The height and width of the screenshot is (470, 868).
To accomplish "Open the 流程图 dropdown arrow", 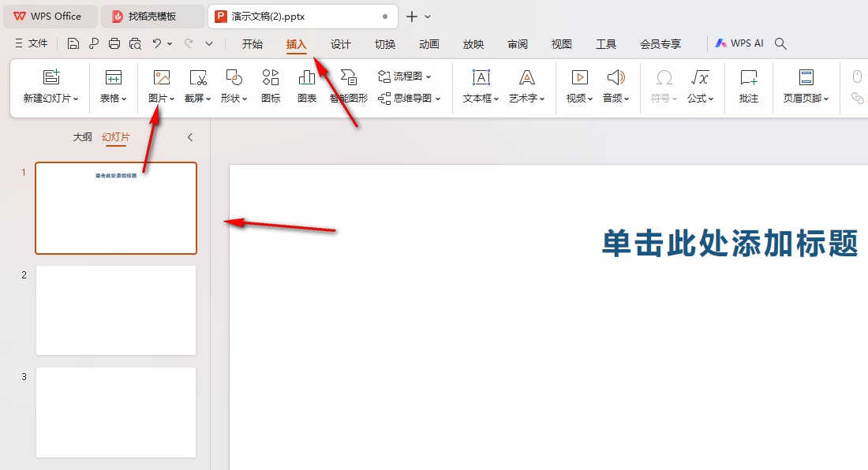I will coord(428,76).
